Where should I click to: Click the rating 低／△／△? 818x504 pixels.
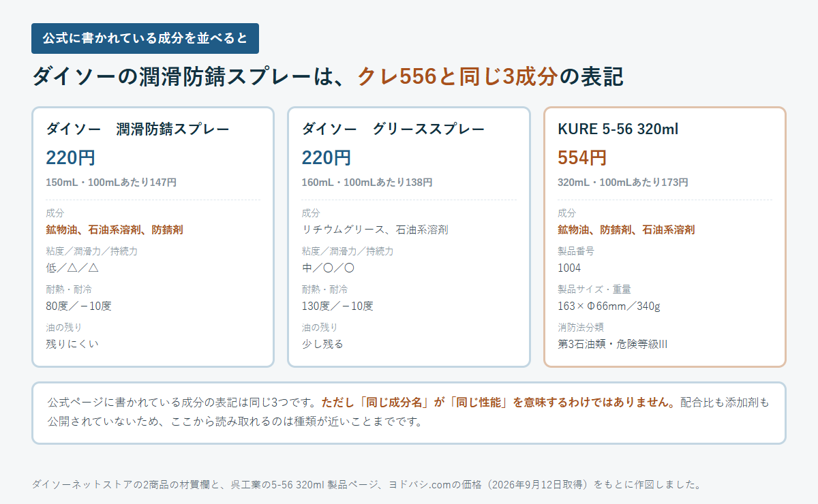point(72,268)
